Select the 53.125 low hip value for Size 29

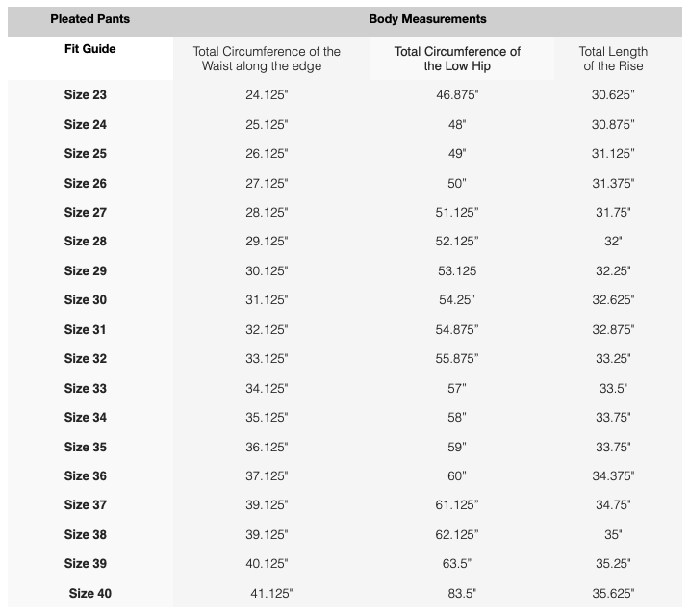(457, 271)
